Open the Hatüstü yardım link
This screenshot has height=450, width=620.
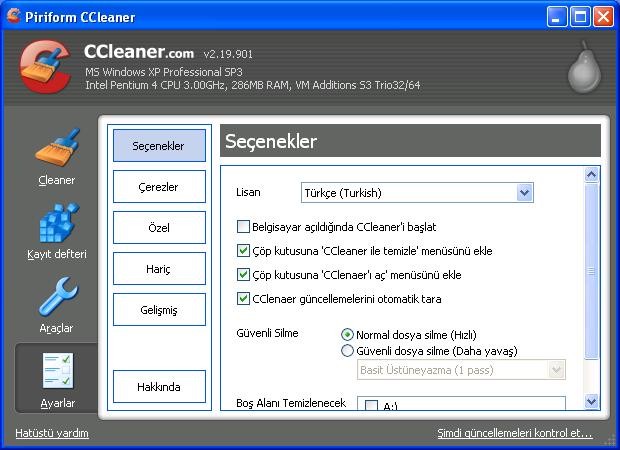pos(52,433)
